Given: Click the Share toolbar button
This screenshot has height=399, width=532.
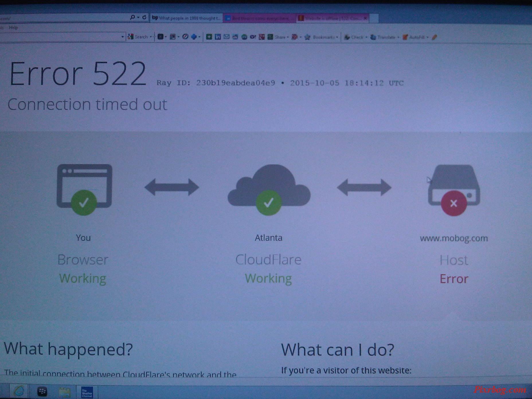Looking at the screenshot, I should pos(277,37).
